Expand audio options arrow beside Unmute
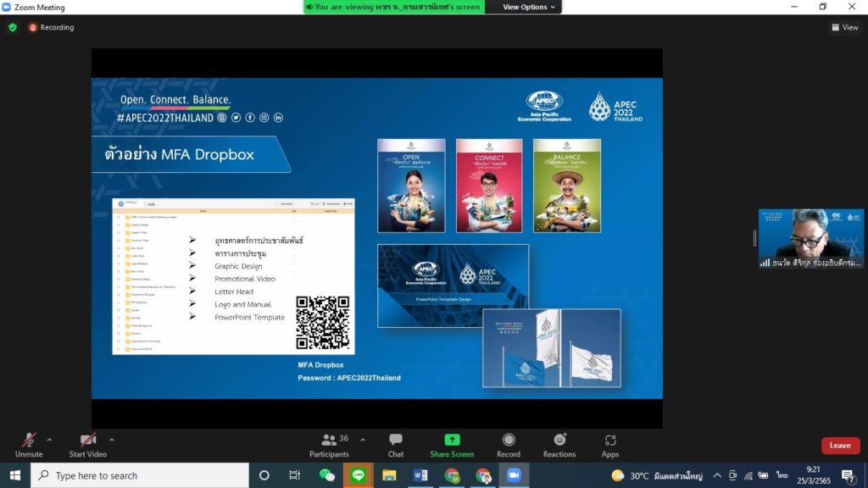Viewport: 868px width, 488px height. point(49,440)
